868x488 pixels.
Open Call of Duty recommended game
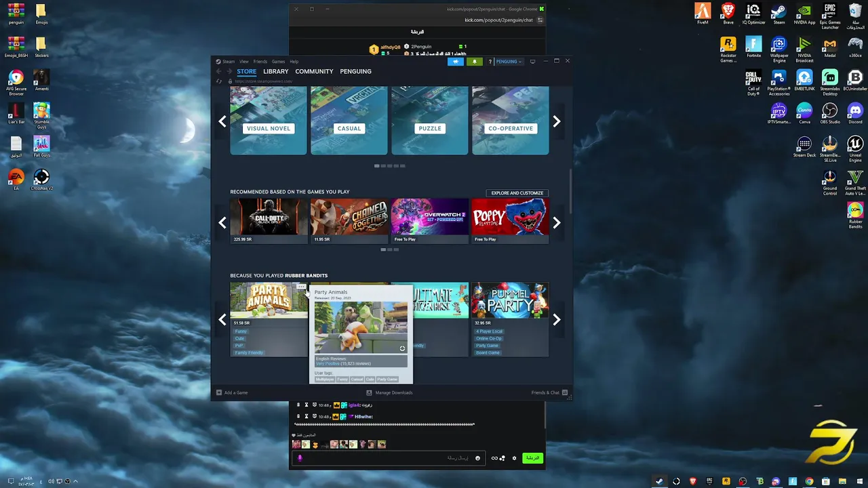coord(269,220)
